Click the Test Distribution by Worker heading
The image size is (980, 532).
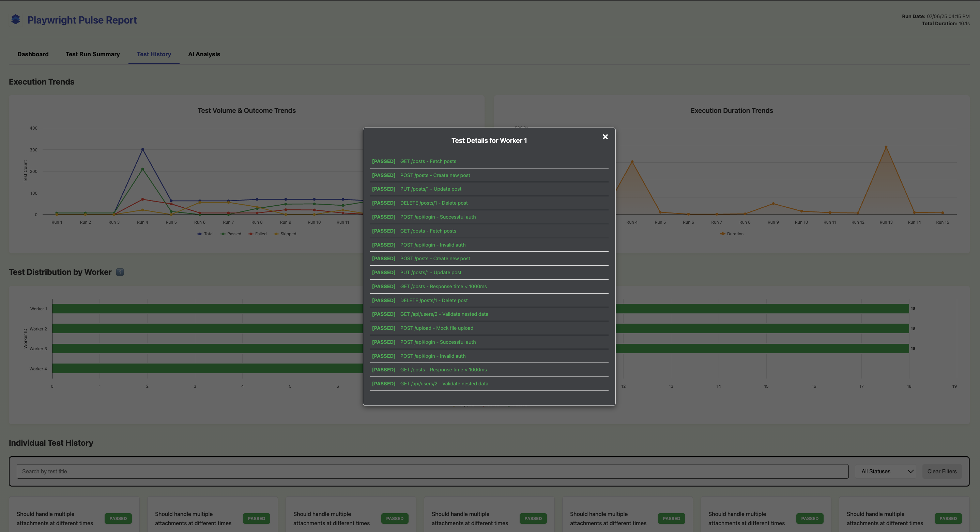[60, 272]
